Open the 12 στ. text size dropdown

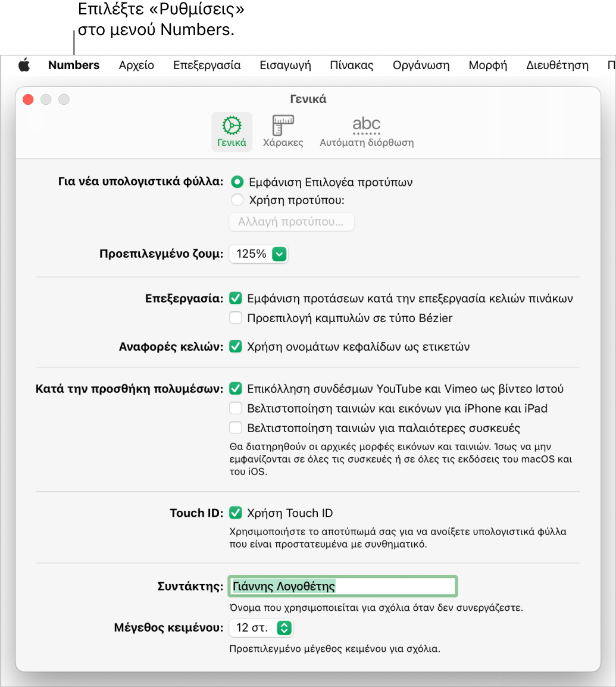point(261,628)
